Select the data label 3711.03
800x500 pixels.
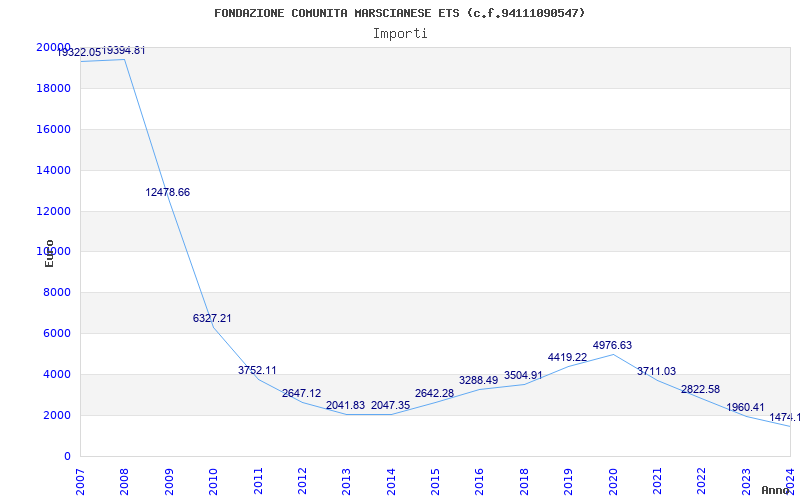(656, 371)
